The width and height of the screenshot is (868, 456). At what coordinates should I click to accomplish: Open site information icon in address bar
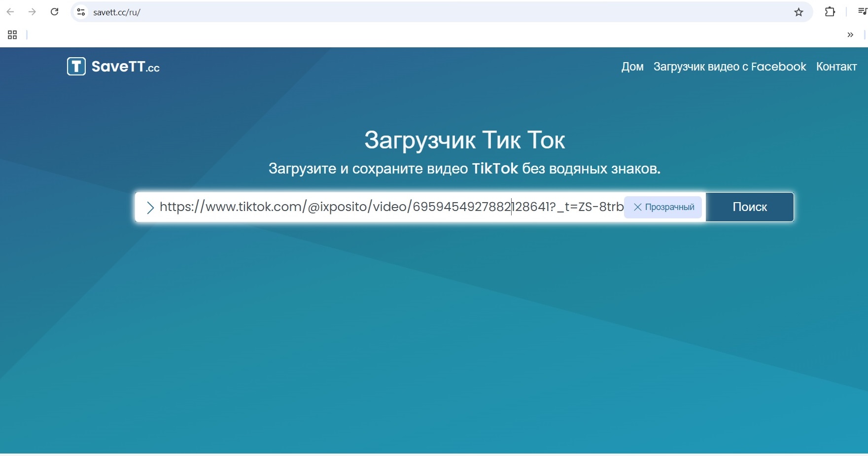(x=81, y=12)
